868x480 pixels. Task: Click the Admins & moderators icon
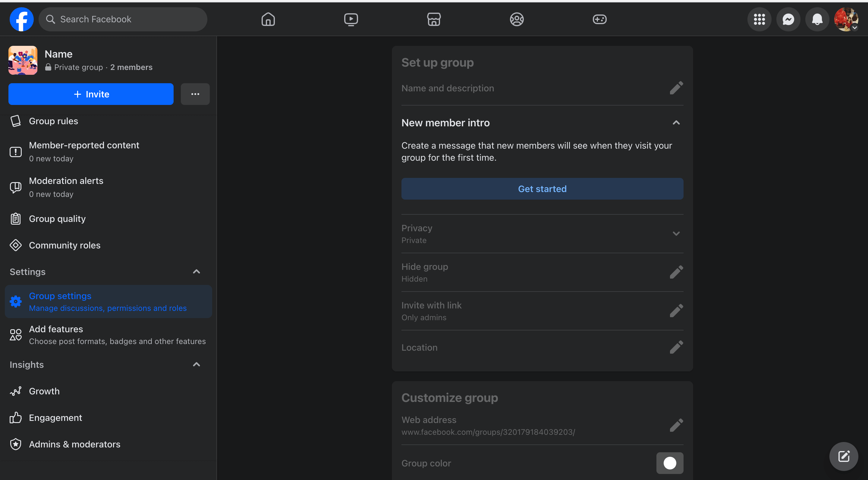coord(15,443)
